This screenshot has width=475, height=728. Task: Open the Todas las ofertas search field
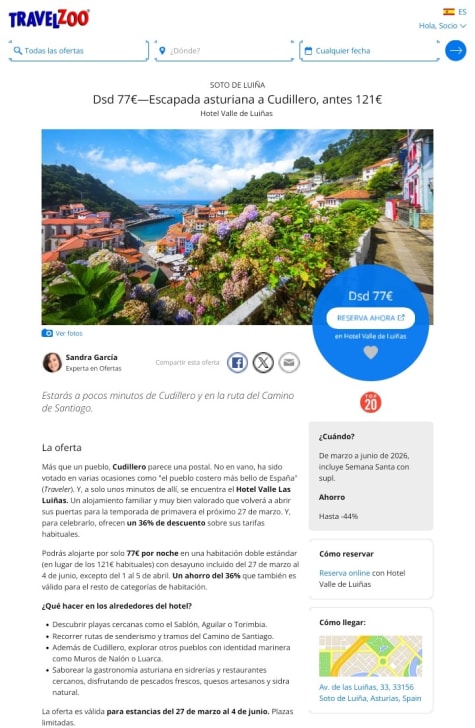78,51
